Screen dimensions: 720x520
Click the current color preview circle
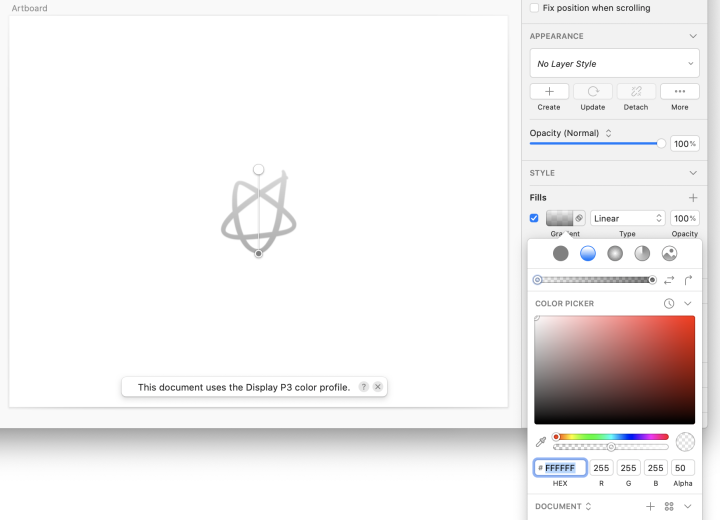(685, 442)
